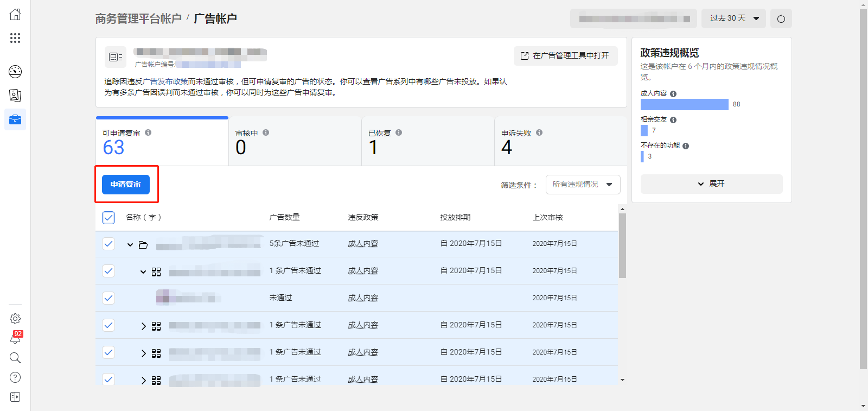Open notifications bell with 92 badge
This screenshot has height=411, width=868.
tap(15, 338)
